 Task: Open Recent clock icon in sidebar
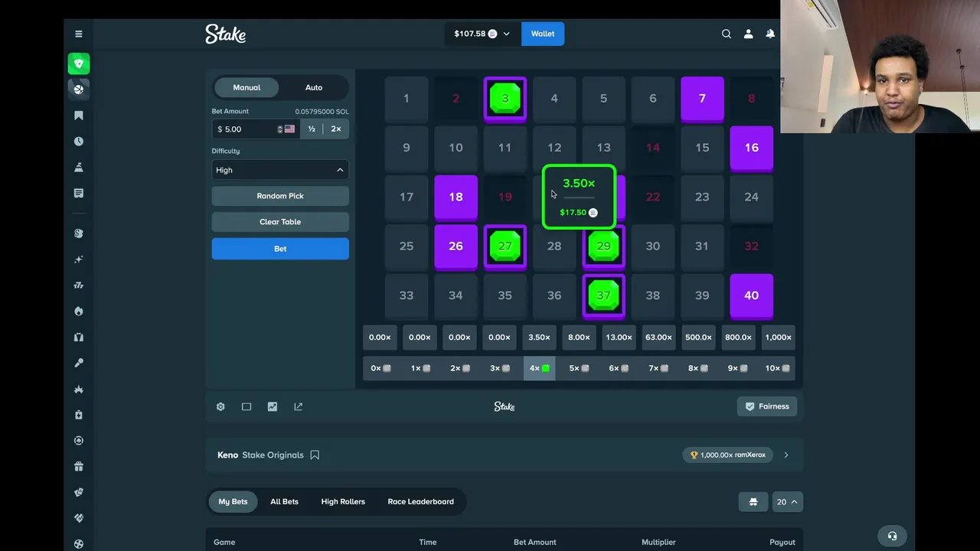click(78, 142)
